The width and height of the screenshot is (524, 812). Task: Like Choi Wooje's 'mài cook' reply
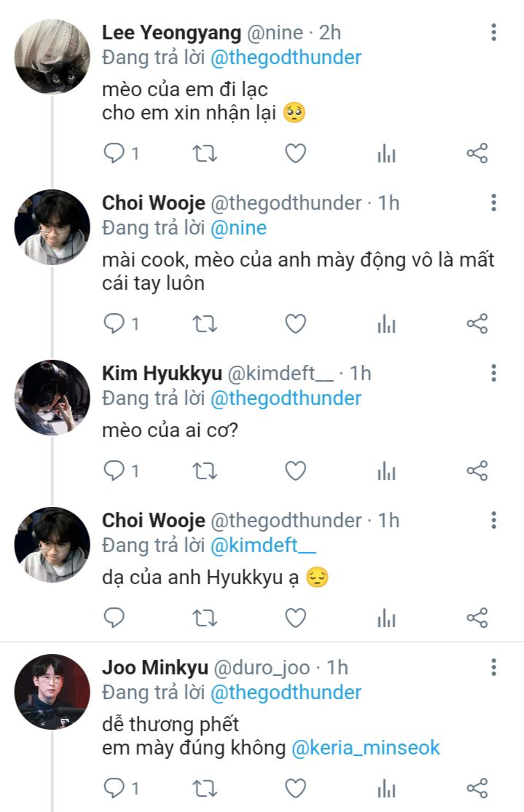click(295, 323)
